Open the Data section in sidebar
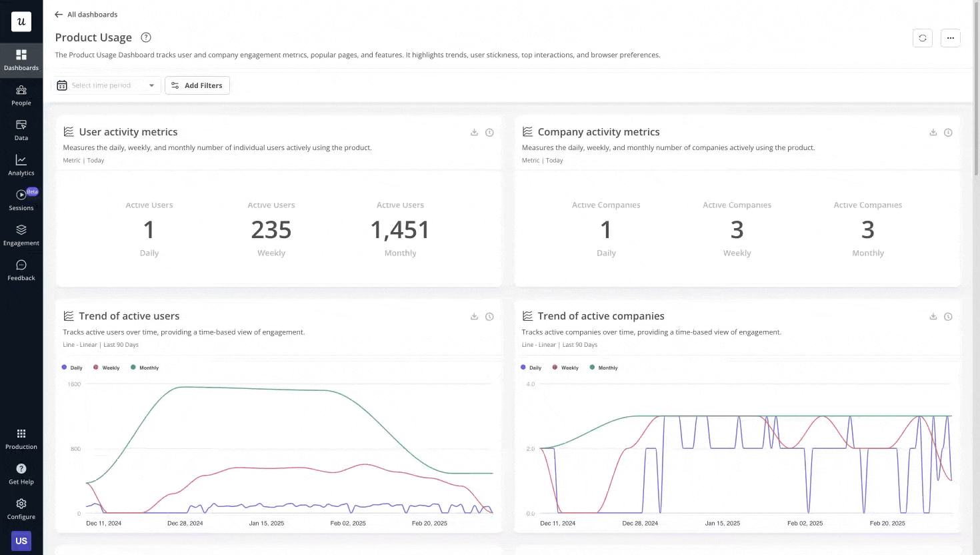The height and width of the screenshot is (555, 980). point(21,129)
